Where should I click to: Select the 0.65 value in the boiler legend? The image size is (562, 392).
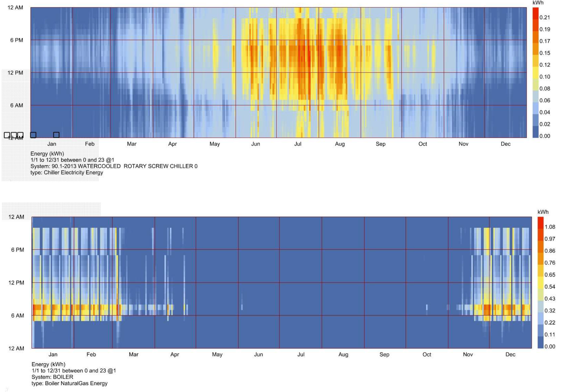[x=550, y=275]
